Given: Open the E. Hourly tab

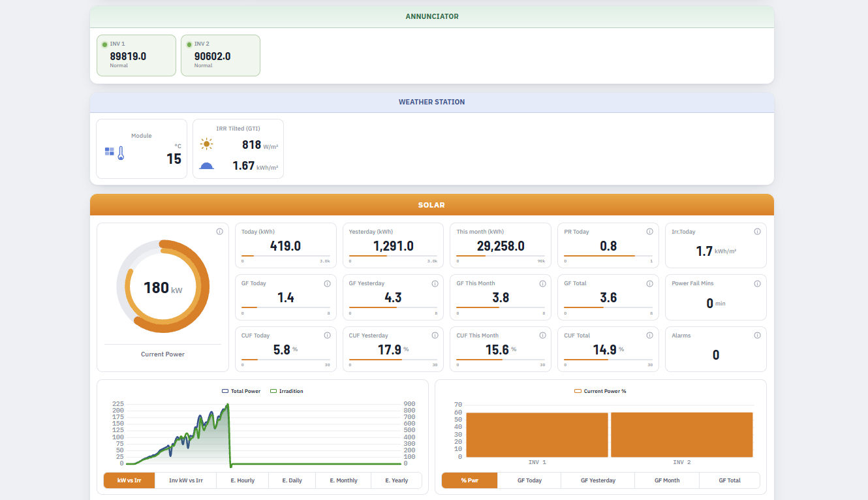Looking at the screenshot, I should (x=243, y=480).
